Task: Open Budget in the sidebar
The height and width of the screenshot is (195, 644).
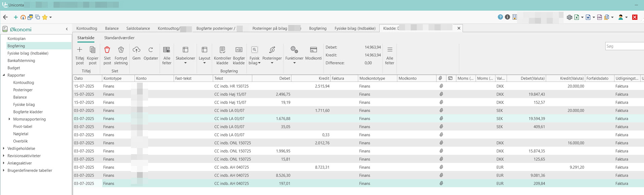Action: point(14,68)
